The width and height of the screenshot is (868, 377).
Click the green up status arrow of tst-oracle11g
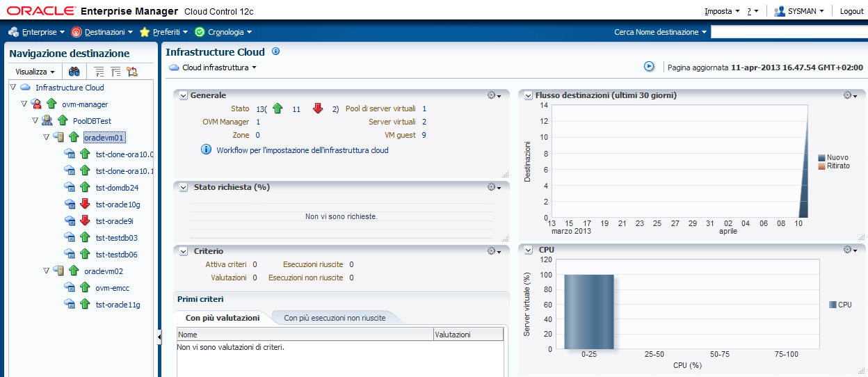pyautogui.click(x=85, y=305)
